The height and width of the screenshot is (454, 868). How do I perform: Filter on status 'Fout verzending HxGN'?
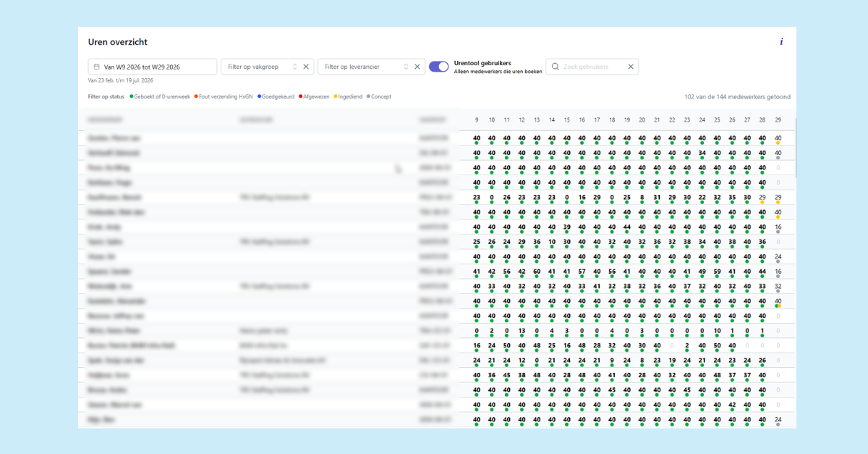[222, 96]
